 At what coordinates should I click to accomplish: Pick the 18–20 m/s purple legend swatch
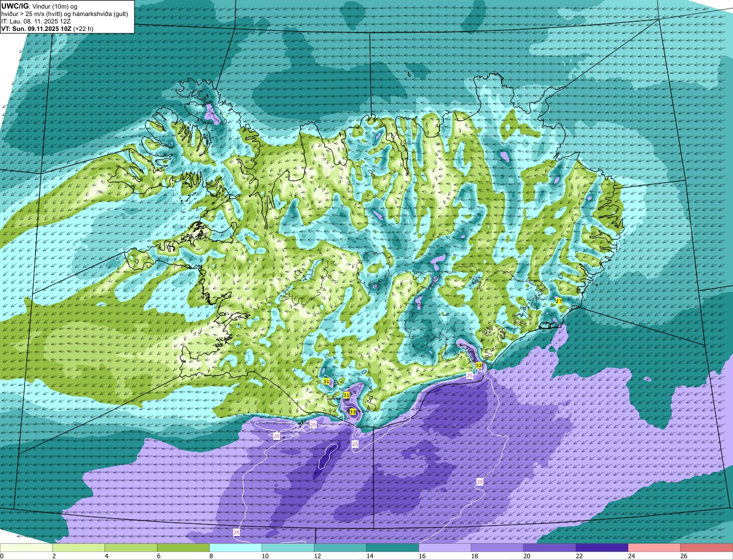coord(498,548)
